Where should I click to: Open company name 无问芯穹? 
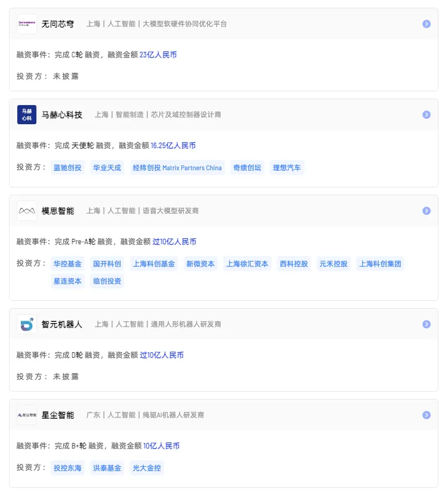pyautogui.click(x=58, y=24)
